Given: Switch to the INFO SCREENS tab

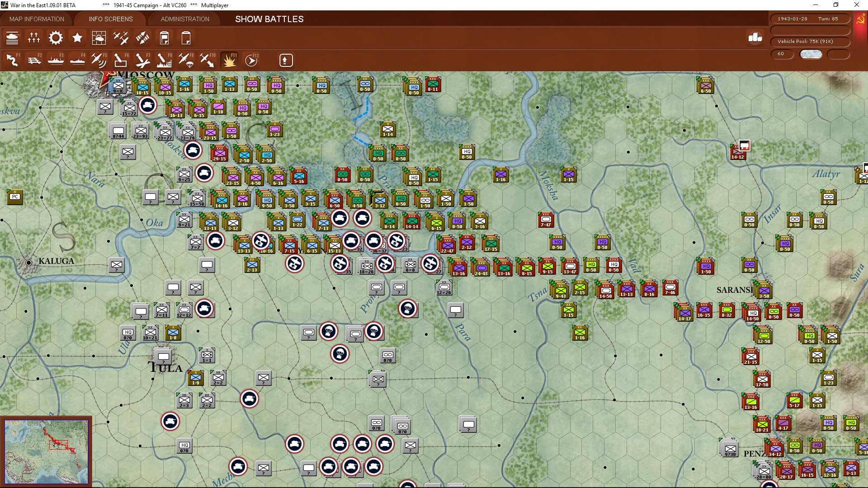Looking at the screenshot, I should pos(111,19).
